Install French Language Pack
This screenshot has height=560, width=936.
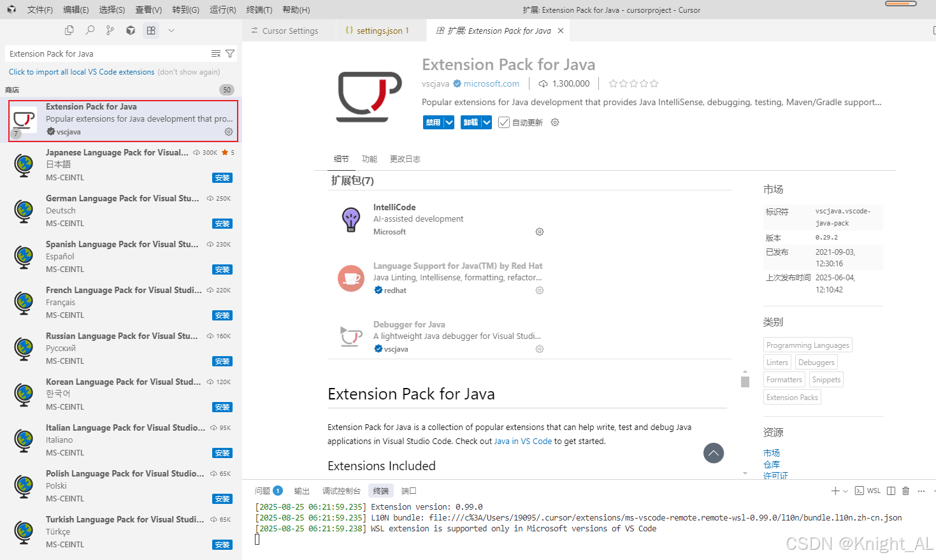point(222,315)
